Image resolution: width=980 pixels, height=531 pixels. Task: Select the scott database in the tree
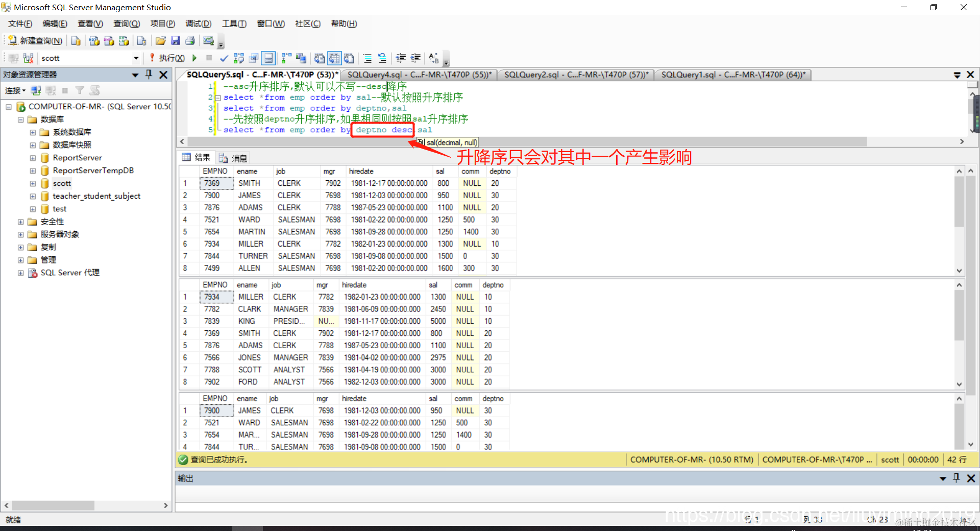[x=62, y=183]
